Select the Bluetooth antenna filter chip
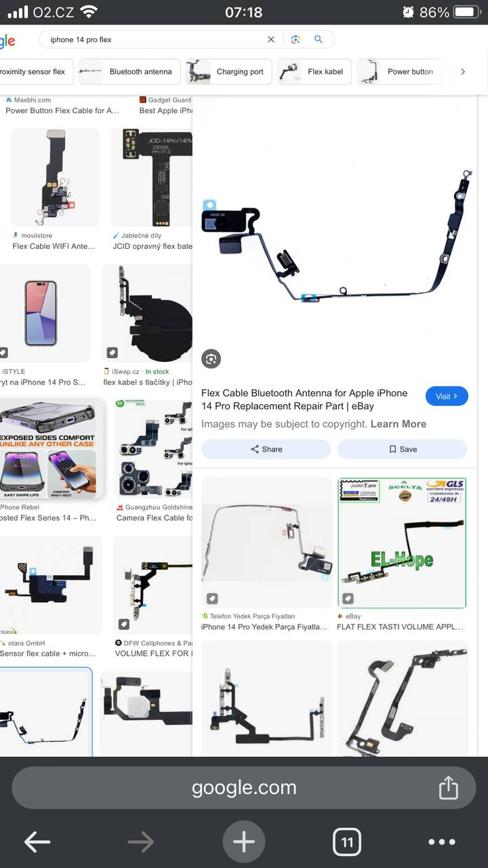488x868 pixels. click(129, 71)
